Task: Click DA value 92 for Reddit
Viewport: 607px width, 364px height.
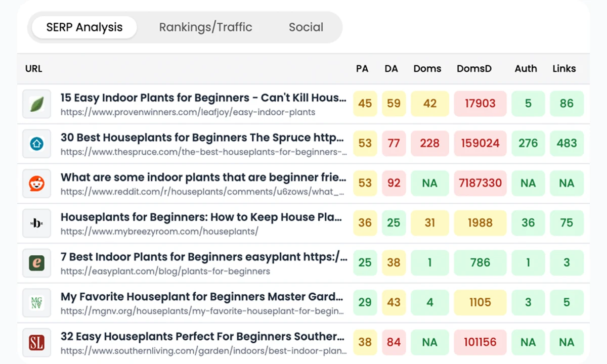Action: [394, 183]
